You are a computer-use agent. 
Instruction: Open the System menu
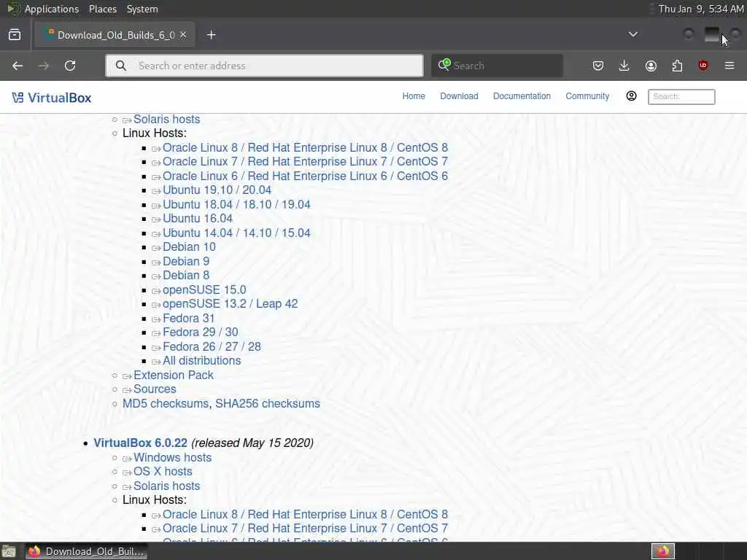pyautogui.click(x=142, y=9)
